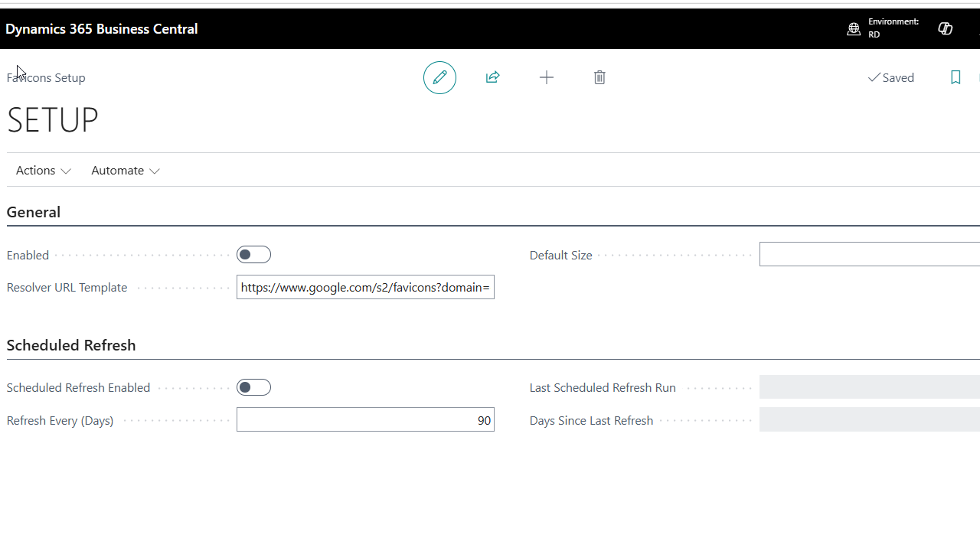The width and height of the screenshot is (980, 551).
Task: Collapse the Scheduled Refresh section
Action: tap(71, 345)
